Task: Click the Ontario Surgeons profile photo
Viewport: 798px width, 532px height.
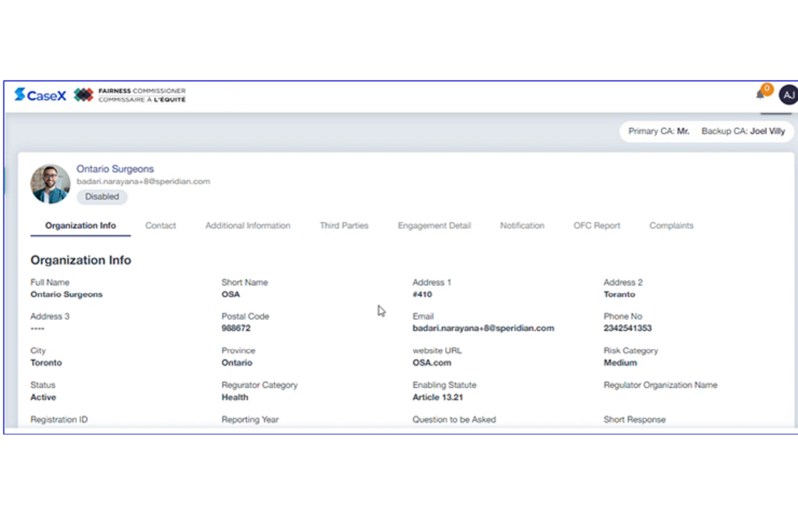Action: pos(50,184)
